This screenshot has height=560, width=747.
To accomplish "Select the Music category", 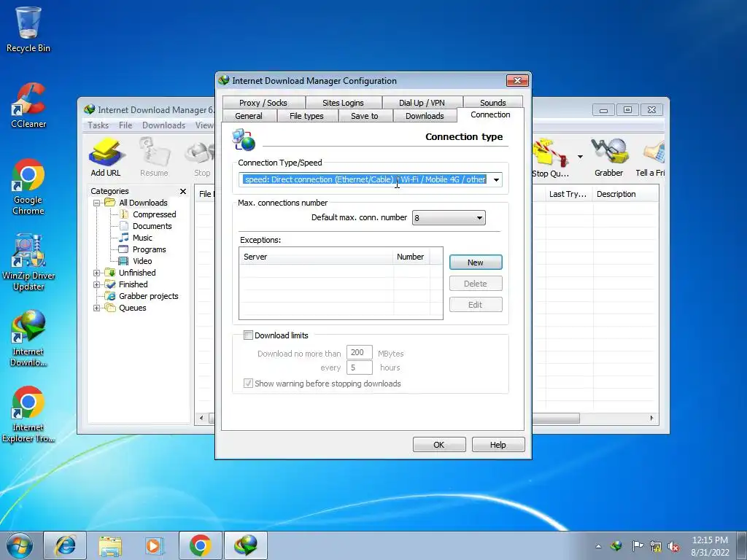I will click(x=142, y=238).
